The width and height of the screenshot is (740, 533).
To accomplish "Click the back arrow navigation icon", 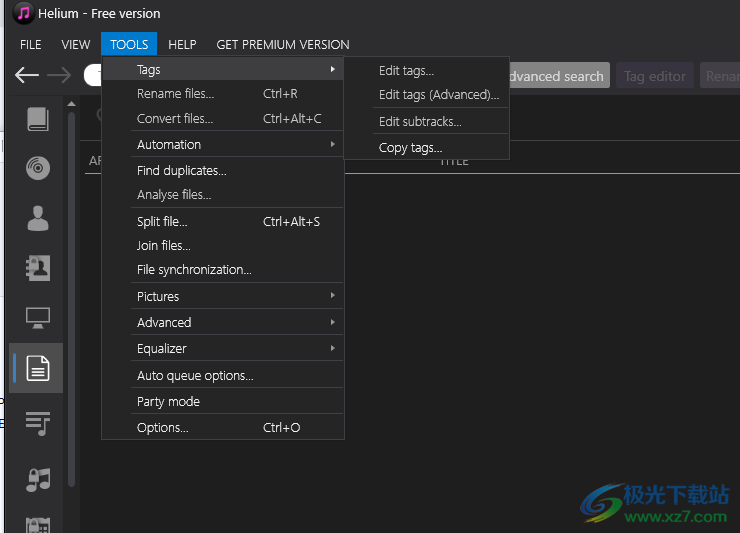I will click(27, 75).
